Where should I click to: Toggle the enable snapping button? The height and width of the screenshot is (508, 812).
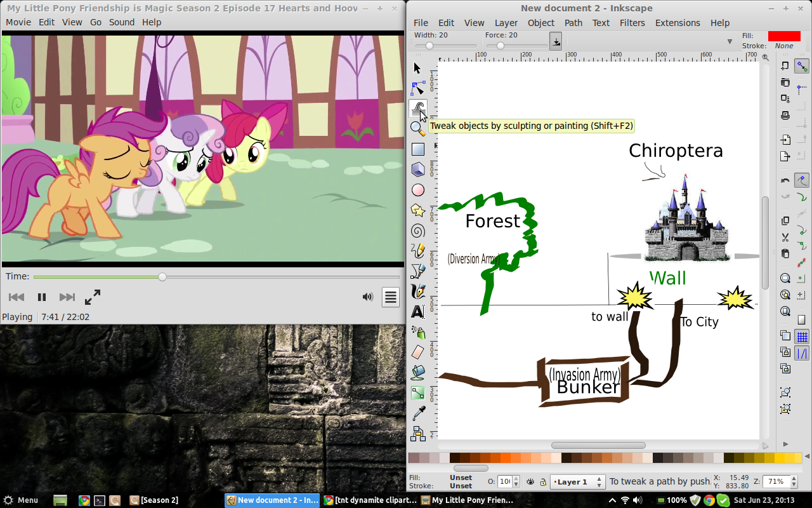[802, 66]
